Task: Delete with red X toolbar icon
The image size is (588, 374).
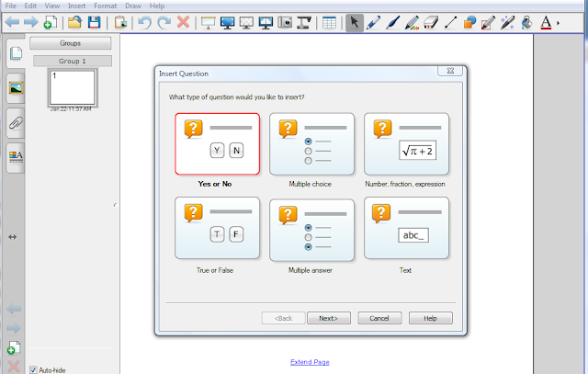Action: [183, 22]
